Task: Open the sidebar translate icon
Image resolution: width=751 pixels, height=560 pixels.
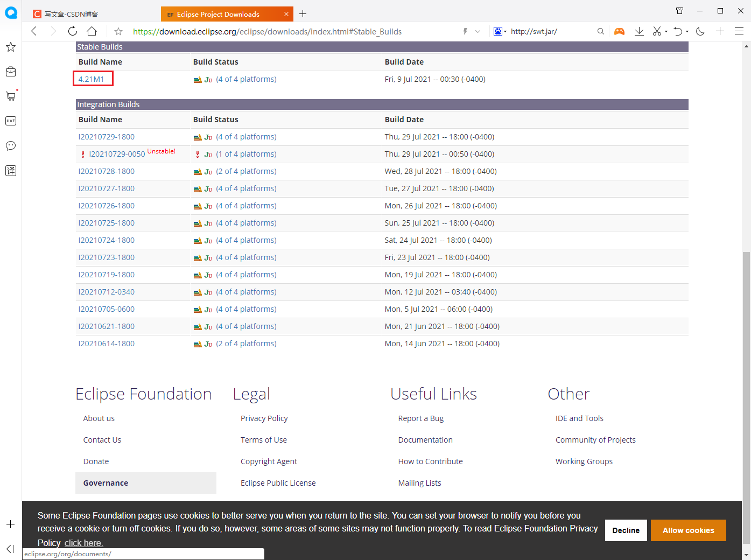Action: 11,171
